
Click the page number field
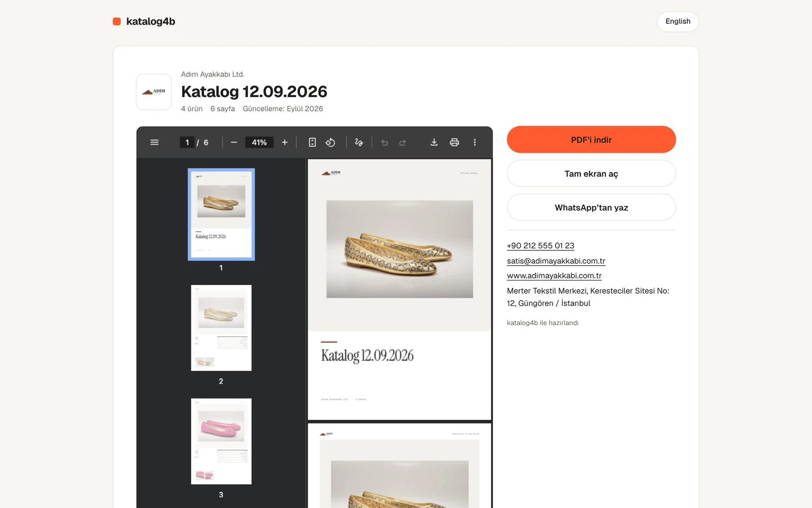(x=187, y=142)
